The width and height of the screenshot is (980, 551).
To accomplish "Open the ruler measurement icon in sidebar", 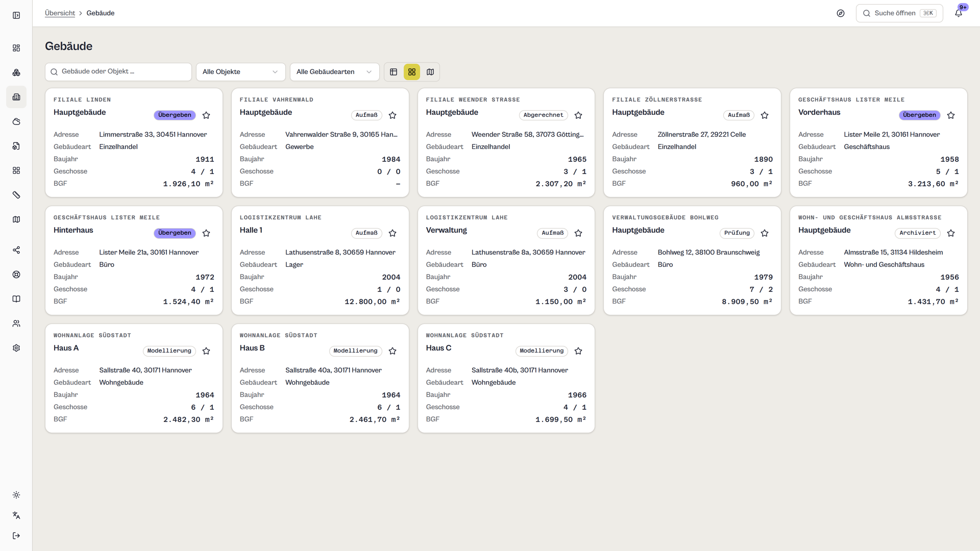I will coord(16,195).
